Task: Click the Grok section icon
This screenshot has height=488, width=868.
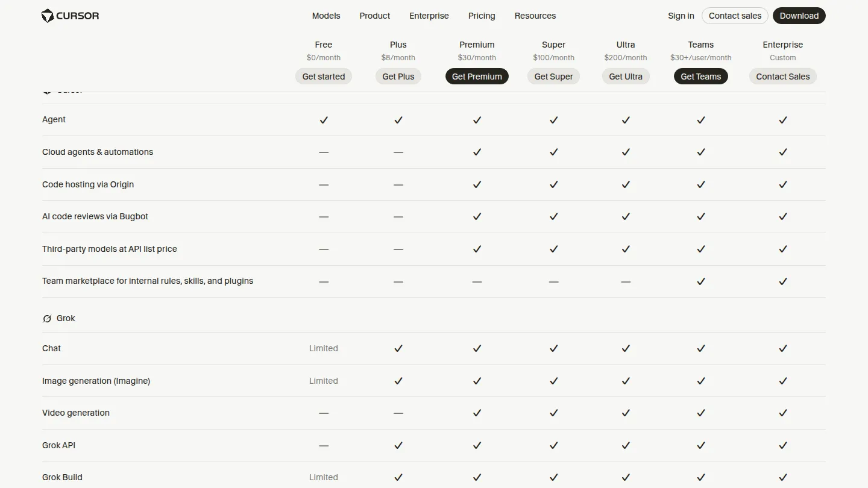Action: click(47, 319)
